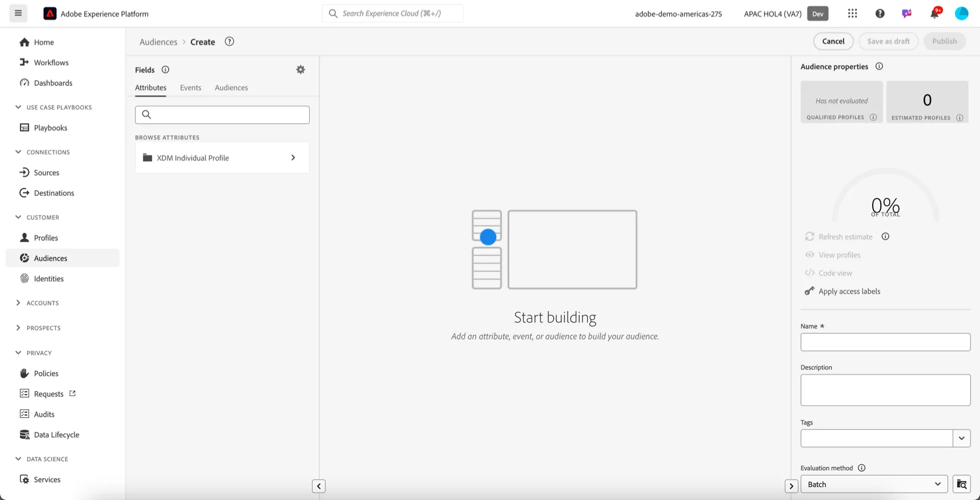Open the Evaluation method Batch dropdown

[x=874, y=484]
